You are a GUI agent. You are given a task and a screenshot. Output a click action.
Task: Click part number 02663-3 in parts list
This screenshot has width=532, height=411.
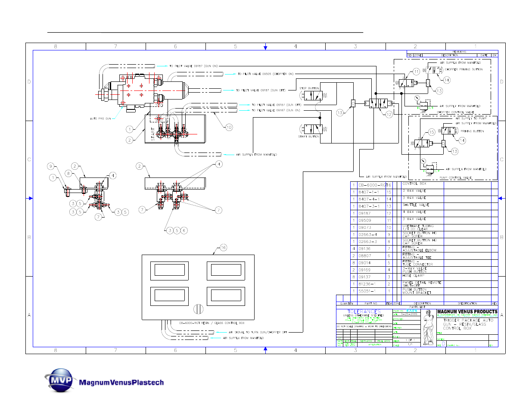tap(367, 242)
